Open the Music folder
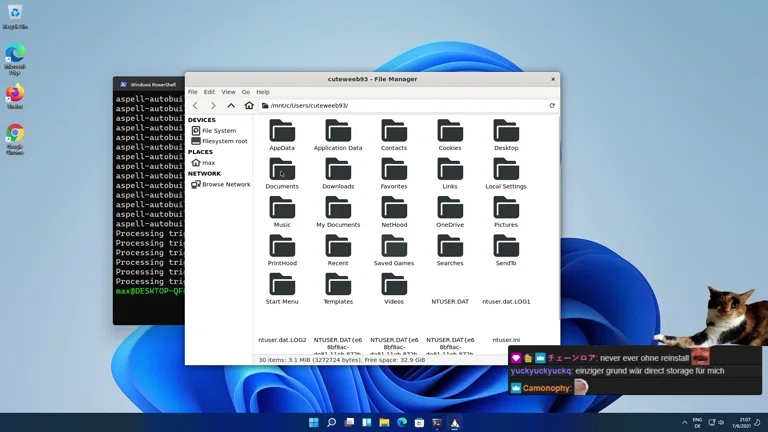The image size is (768, 432). point(282,212)
